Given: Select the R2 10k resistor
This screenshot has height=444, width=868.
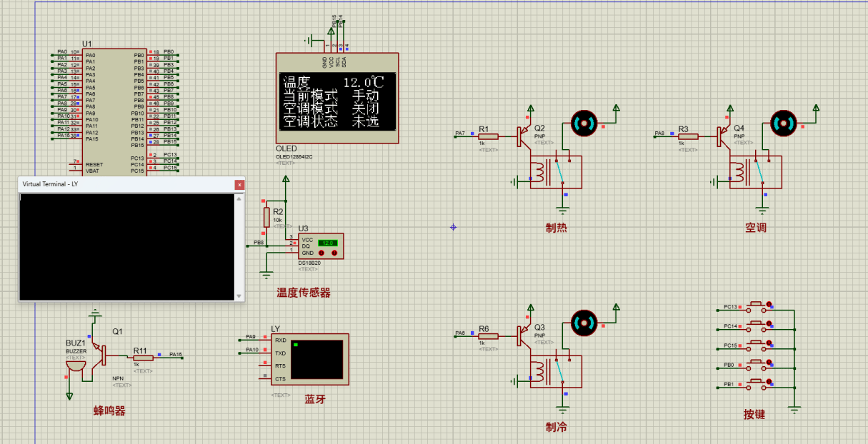Looking at the screenshot, I should click(x=267, y=217).
